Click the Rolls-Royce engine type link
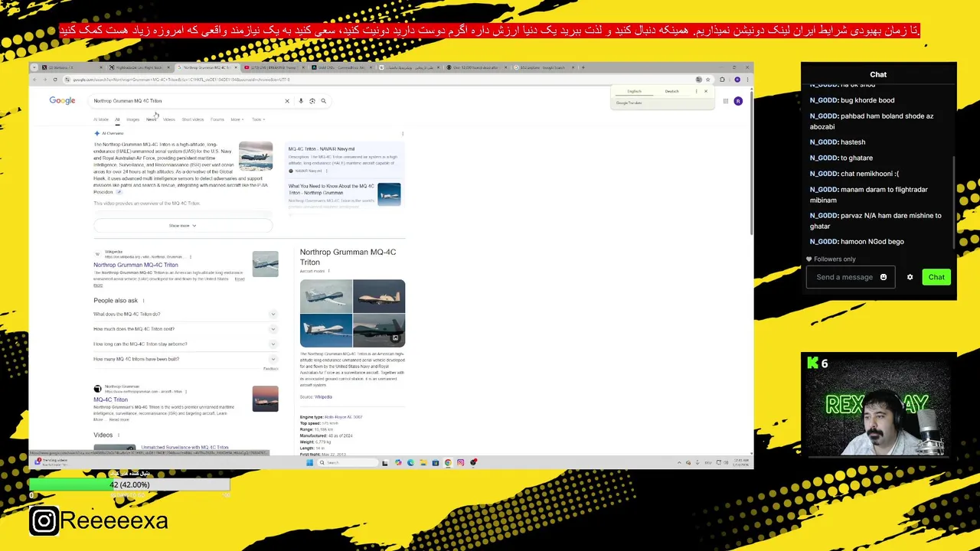The width and height of the screenshot is (980, 551). (x=344, y=417)
